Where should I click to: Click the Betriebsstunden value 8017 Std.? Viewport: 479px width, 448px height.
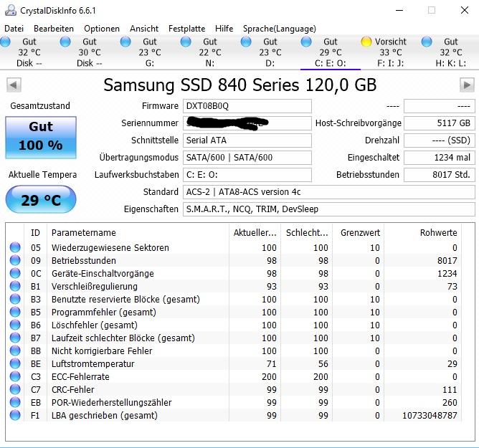[440, 175]
